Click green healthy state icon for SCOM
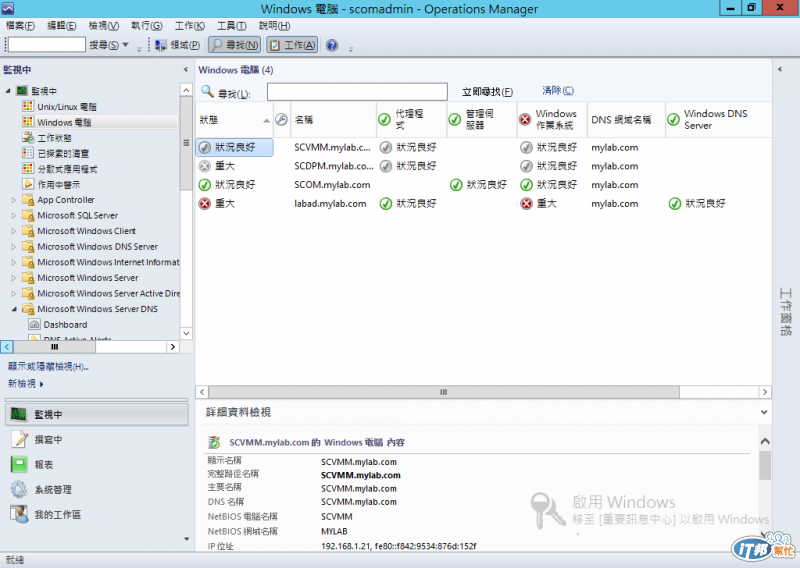The image size is (800, 568). click(x=205, y=185)
